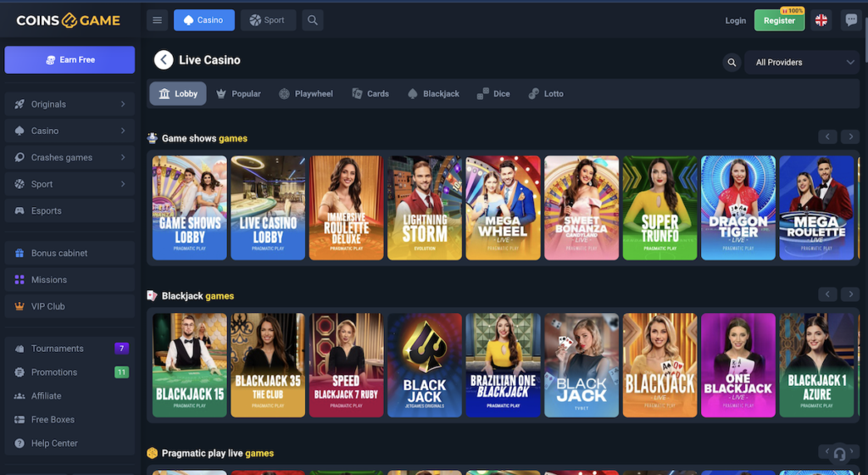The width and height of the screenshot is (868, 475).
Task: Click the top bar search magnifier icon
Action: (312, 20)
